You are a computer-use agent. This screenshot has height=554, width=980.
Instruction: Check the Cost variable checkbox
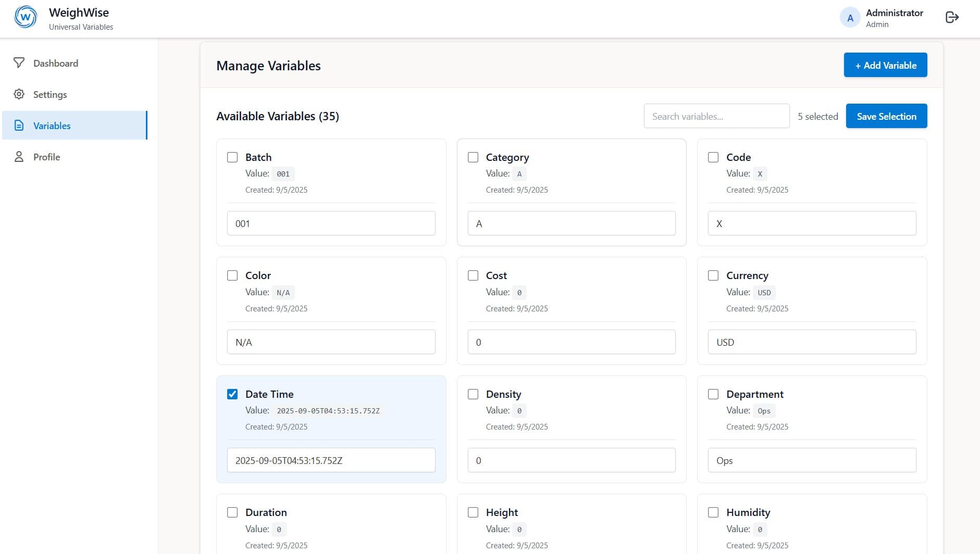click(473, 275)
